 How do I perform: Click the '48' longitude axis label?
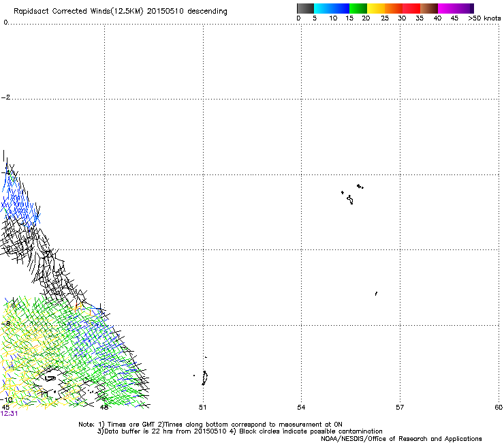pyautogui.click(x=104, y=408)
